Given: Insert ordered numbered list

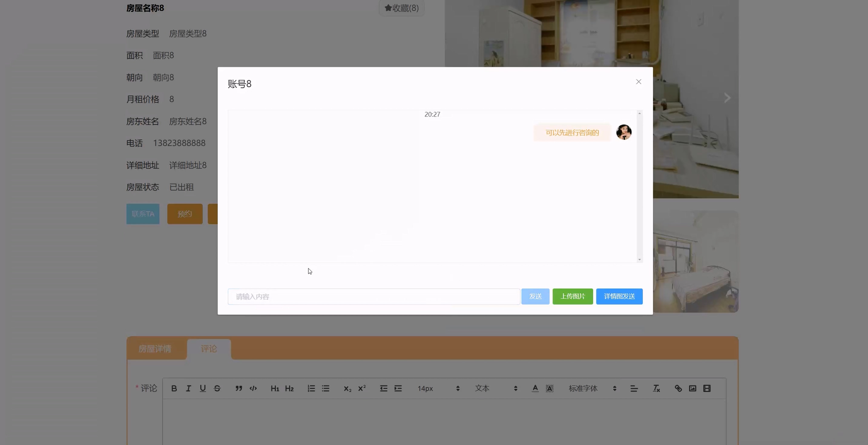Looking at the screenshot, I should pyautogui.click(x=311, y=388).
